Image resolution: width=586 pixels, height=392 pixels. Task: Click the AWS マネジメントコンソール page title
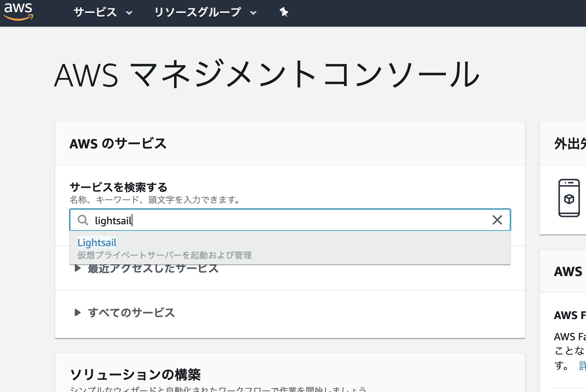click(x=267, y=75)
